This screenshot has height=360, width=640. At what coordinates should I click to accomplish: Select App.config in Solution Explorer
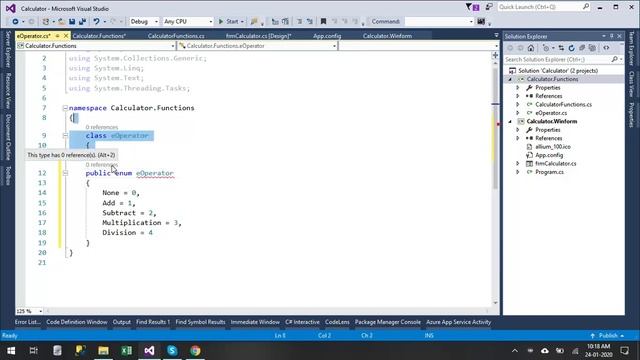549,155
